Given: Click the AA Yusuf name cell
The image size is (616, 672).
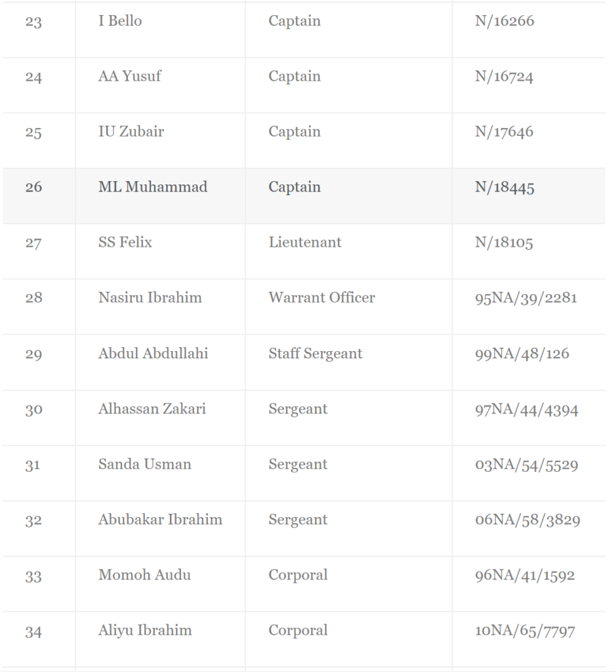Looking at the screenshot, I should coord(160,85).
